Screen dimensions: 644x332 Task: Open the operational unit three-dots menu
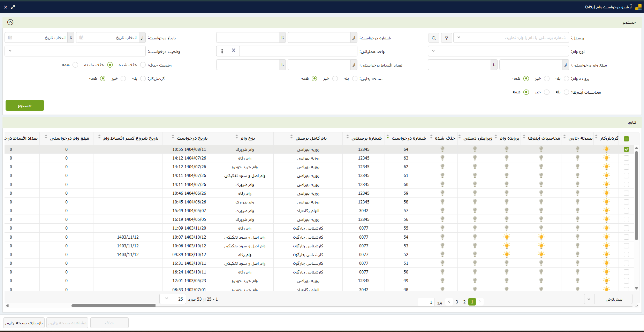coord(222,51)
